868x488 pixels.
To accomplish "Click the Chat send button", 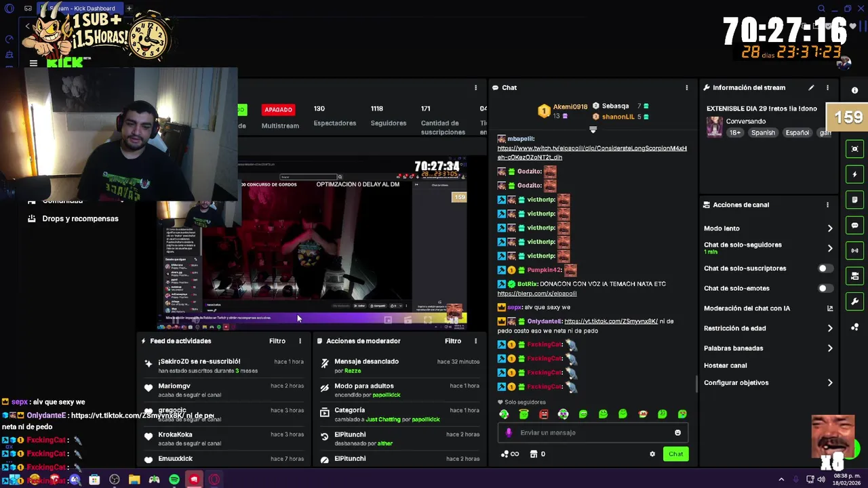I will click(676, 454).
